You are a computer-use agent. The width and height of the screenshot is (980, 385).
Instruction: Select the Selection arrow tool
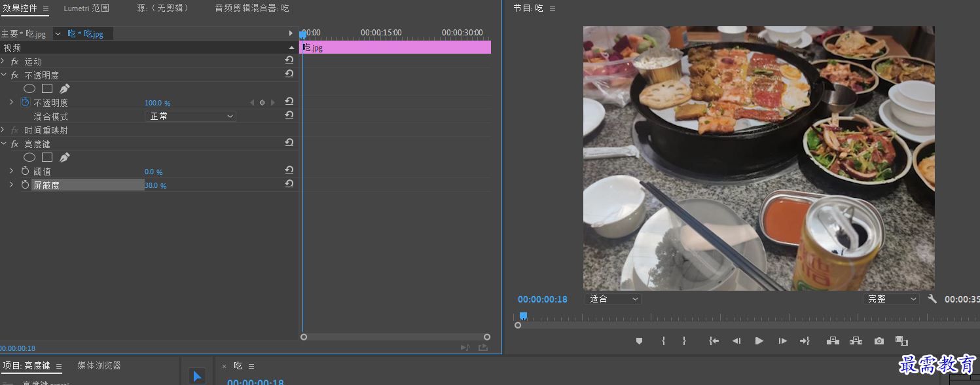[x=196, y=376]
